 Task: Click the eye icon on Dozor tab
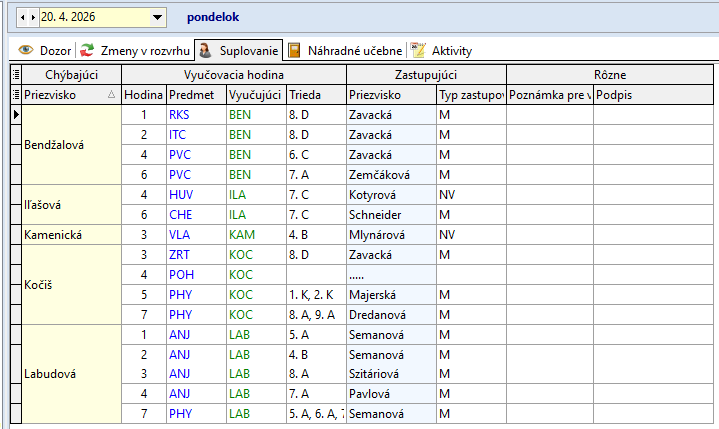pyautogui.click(x=26, y=50)
